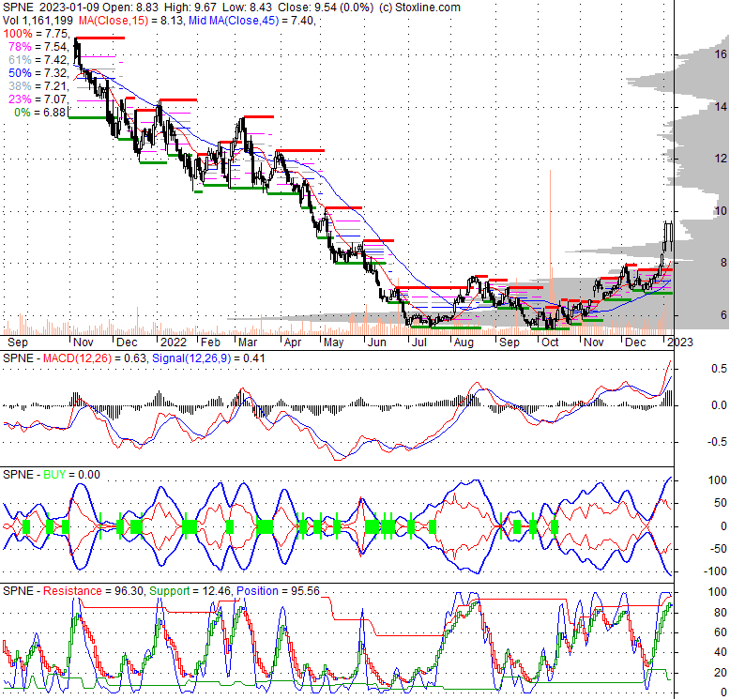Click the 61% = 7.42 Fibonacci level
The image size is (730, 700).
(38, 59)
